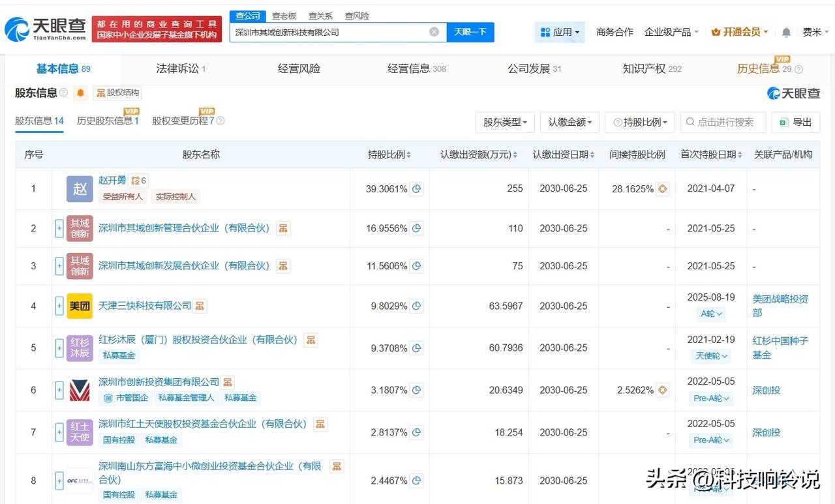Open shareholder 赵开勇 profile link

[x=112, y=180]
